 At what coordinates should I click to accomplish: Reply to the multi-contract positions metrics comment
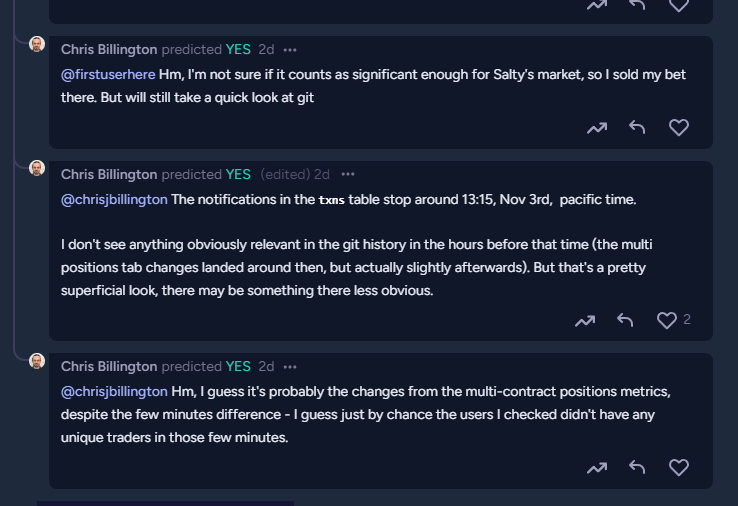point(637,467)
